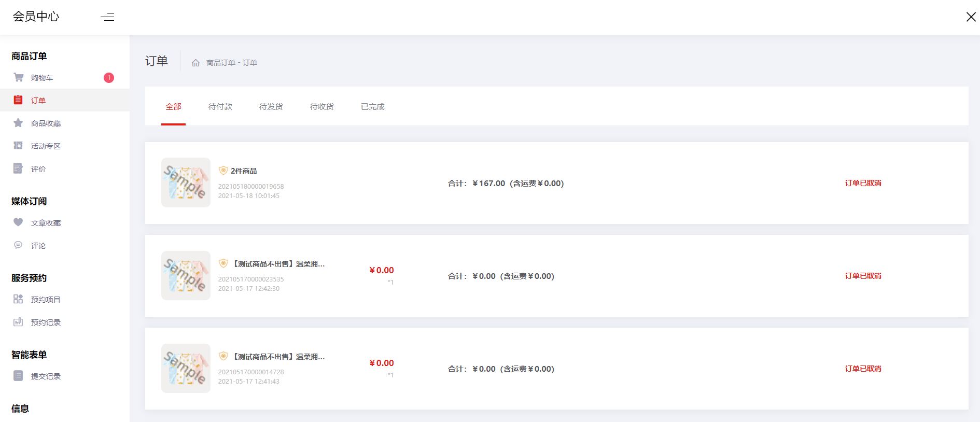Open the review notepad icon
The image size is (980, 422).
[x=18, y=168]
